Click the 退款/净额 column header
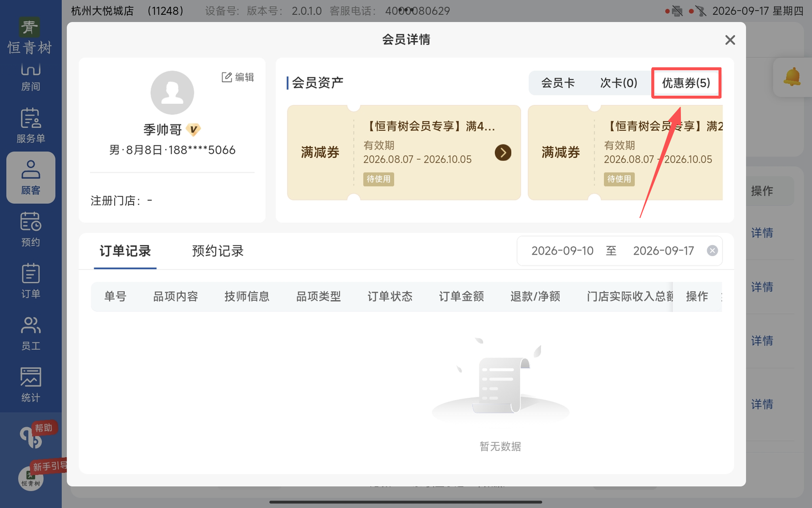 coord(535,296)
